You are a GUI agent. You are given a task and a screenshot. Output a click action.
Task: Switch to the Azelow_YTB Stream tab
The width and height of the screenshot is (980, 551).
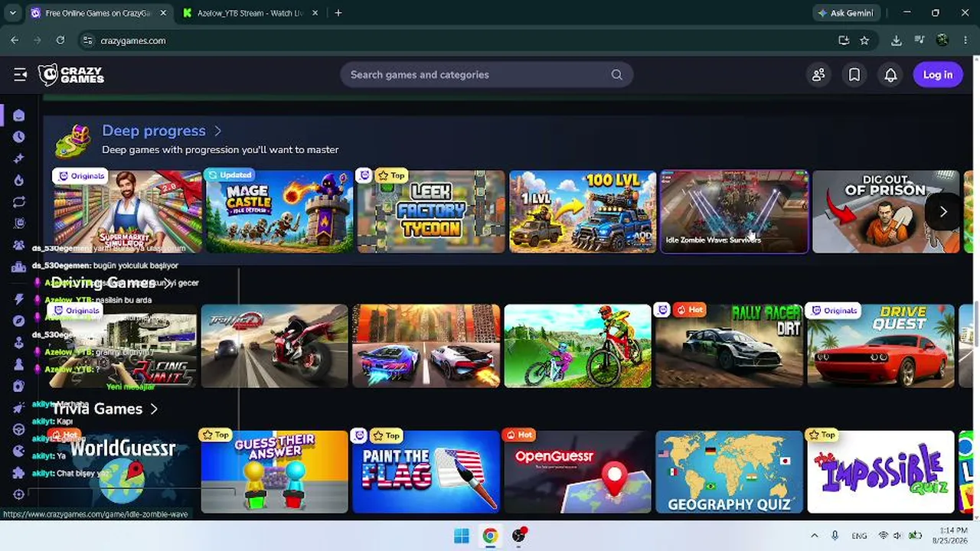coord(250,13)
